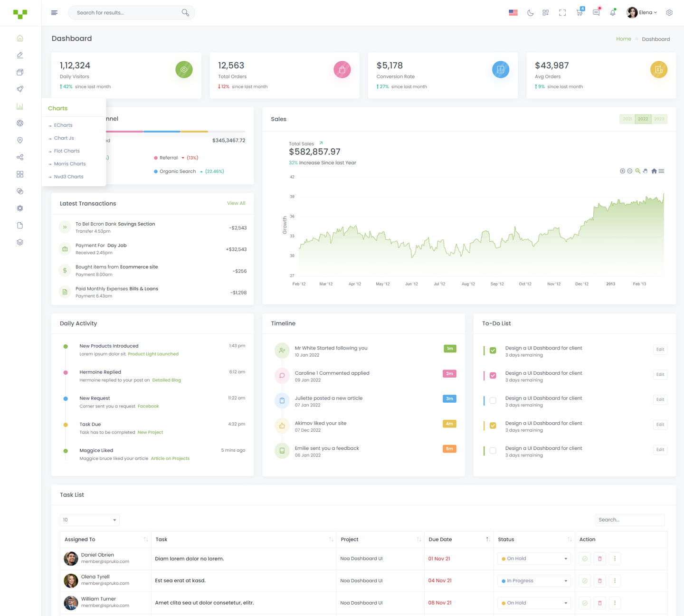Uncheck the first To-Do List item
Viewport: 684px width, 616px height.
pyautogui.click(x=493, y=351)
